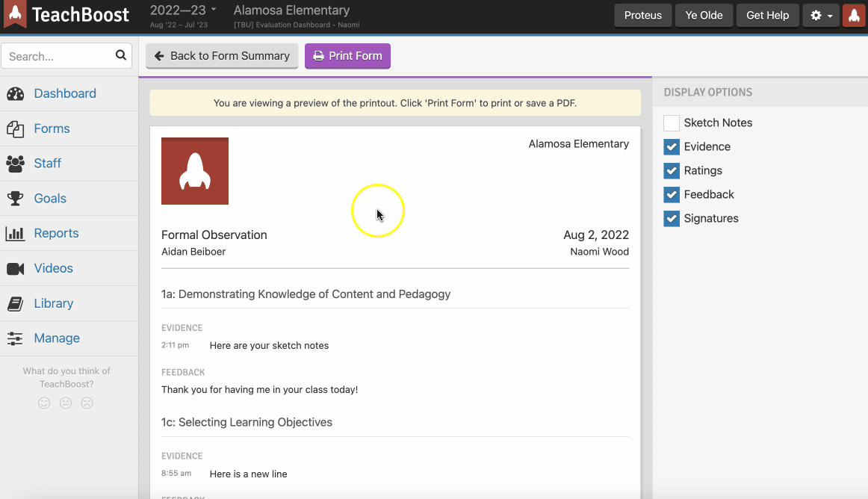Click the observer name Naomi Wood
This screenshot has width=868, height=499.
(x=600, y=252)
